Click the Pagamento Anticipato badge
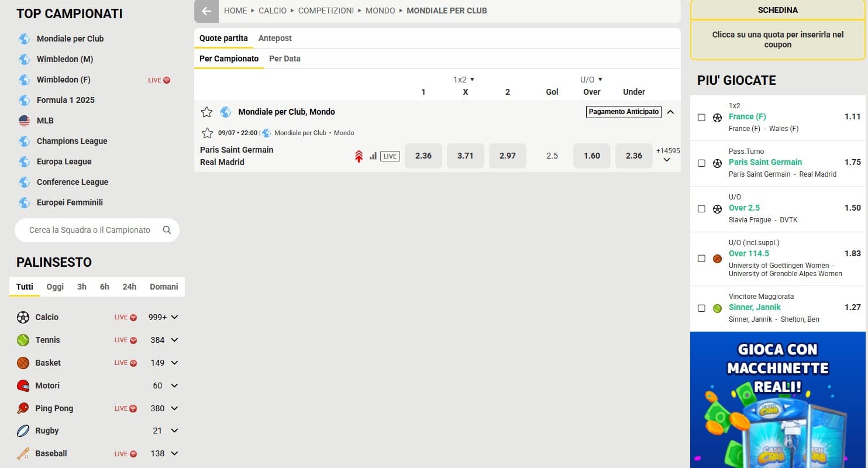This screenshot has height=468, width=868. tap(624, 112)
